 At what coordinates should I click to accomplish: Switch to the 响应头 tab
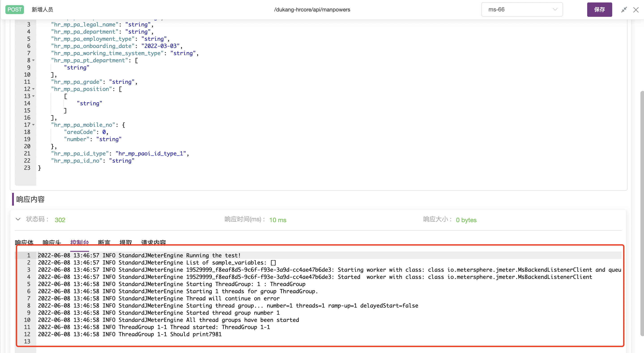point(52,242)
